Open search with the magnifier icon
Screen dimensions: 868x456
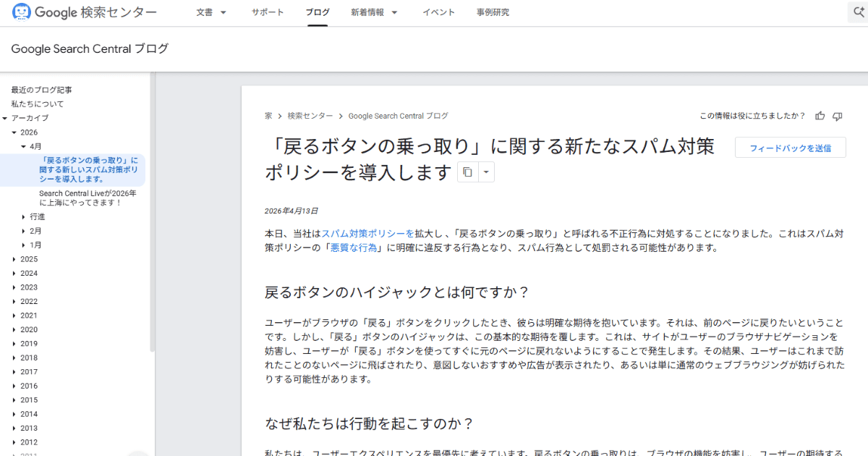point(857,12)
